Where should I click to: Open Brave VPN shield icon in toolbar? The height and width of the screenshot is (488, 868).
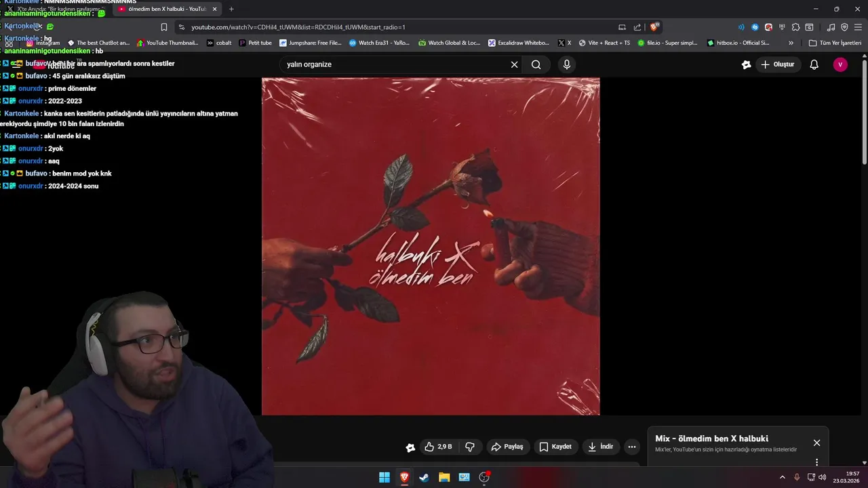844,27
